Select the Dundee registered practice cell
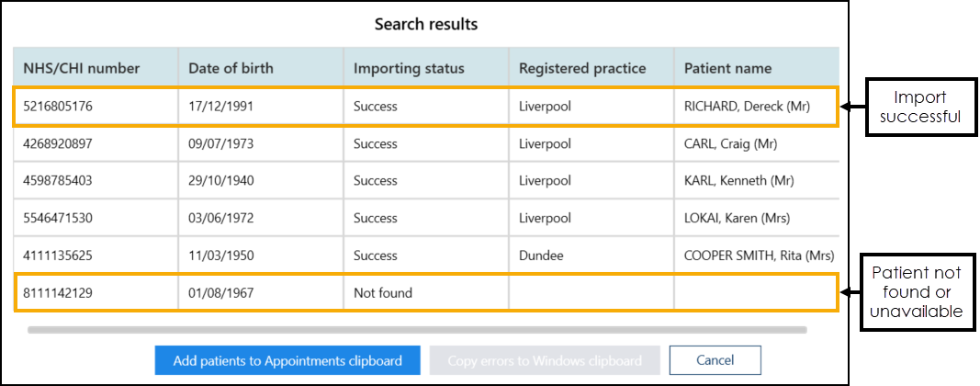980x386 pixels. [x=541, y=255]
